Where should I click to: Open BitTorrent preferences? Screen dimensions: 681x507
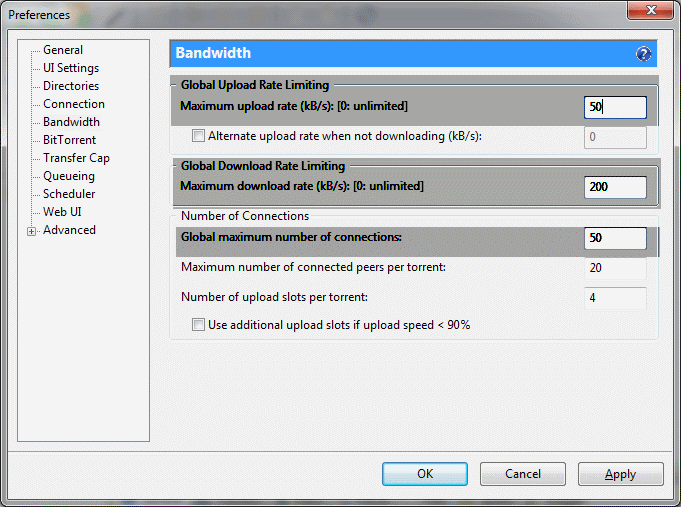(x=69, y=140)
